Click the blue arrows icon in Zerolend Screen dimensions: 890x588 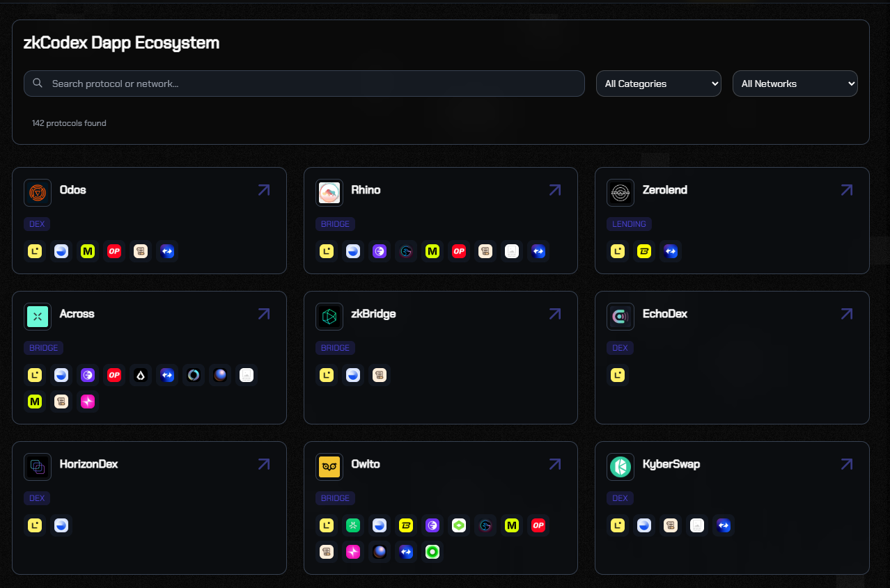[x=671, y=251]
